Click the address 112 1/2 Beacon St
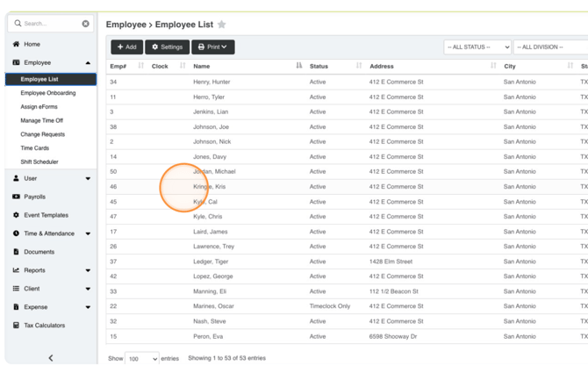588x366 pixels. tap(394, 291)
